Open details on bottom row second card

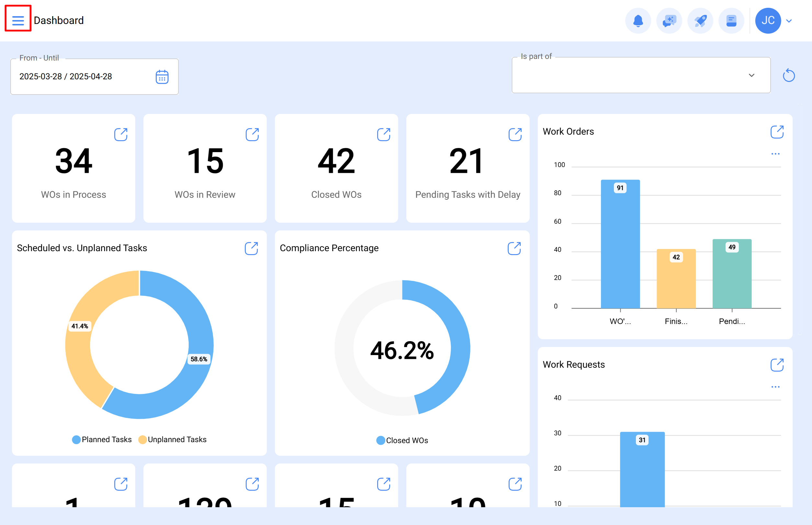[x=252, y=484]
